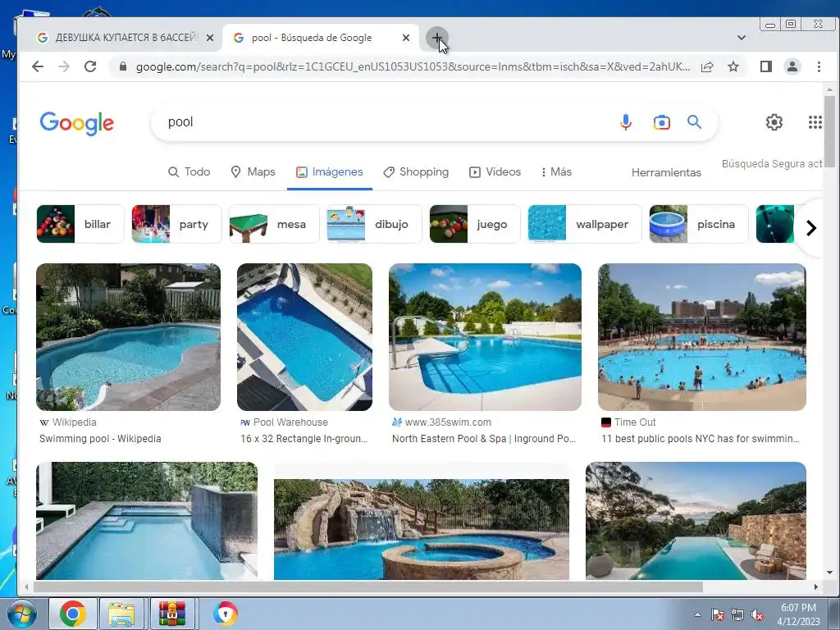This screenshot has height=630, width=840.
Task: Click the browser forward arrow
Action: point(64,66)
